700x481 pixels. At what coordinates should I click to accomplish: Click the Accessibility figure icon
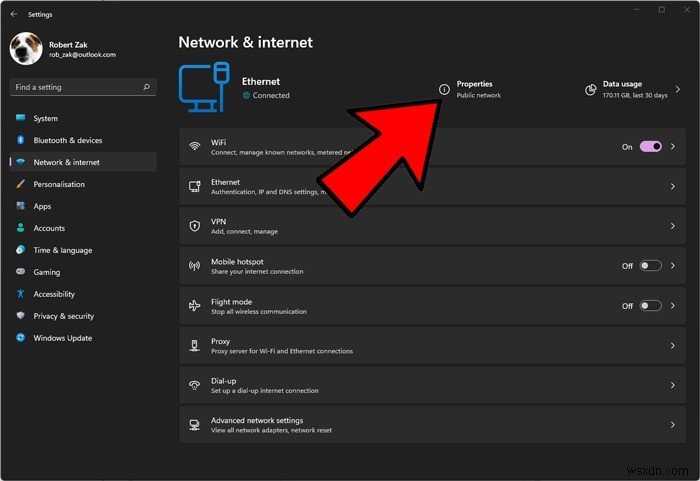tap(21, 293)
